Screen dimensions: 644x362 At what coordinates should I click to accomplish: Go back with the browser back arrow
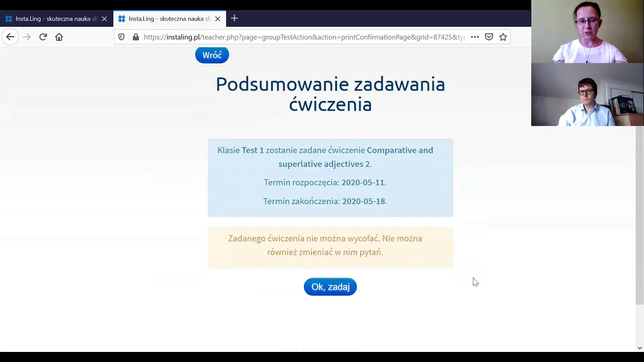click(x=10, y=37)
